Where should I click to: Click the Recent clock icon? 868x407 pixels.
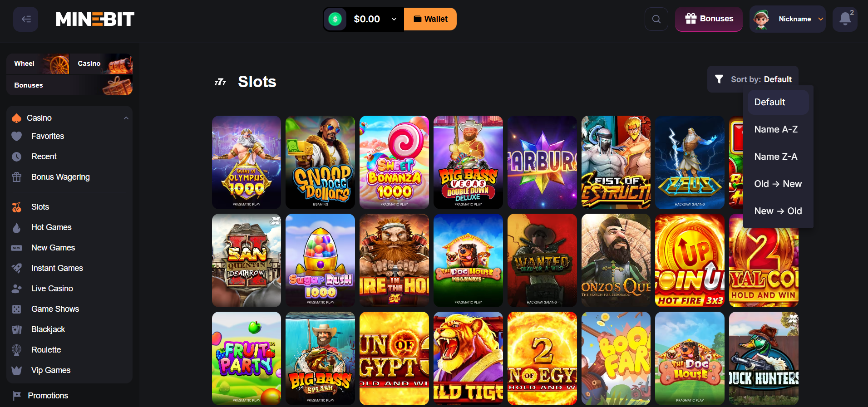click(17, 157)
